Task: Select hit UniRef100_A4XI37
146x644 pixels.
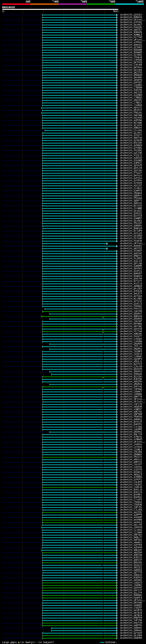Action: pyautogui.click(x=131, y=590)
